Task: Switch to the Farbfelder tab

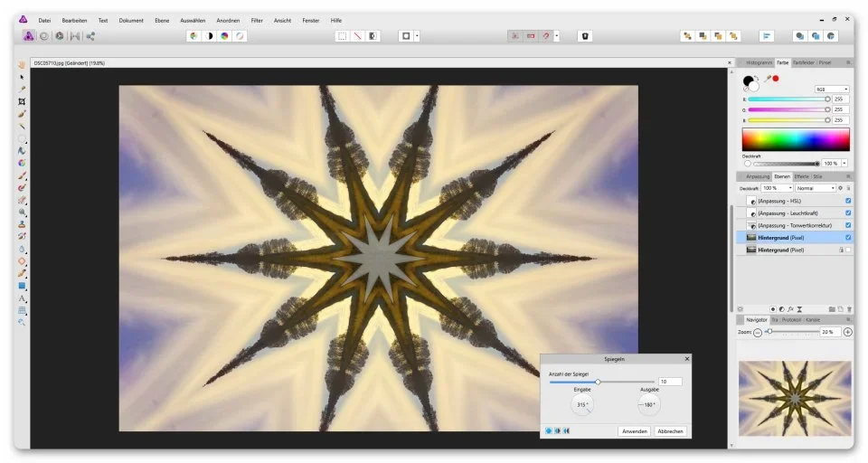Action: coord(804,62)
